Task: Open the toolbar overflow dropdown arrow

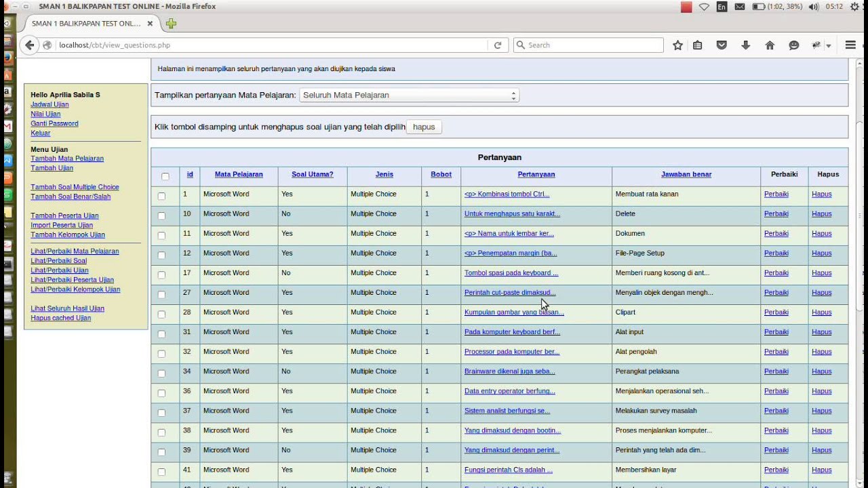Action: [829, 46]
